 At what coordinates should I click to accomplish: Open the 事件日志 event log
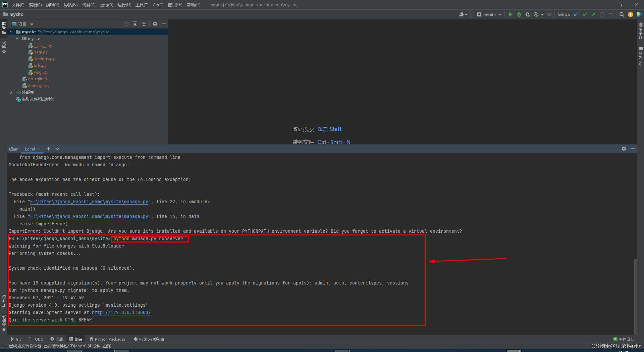pos(624,339)
